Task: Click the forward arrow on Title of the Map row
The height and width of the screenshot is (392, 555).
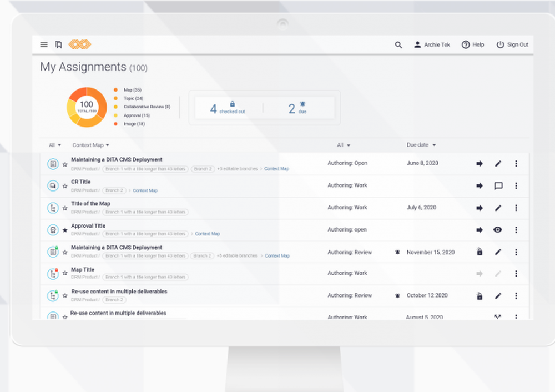Action: click(x=479, y=208)
